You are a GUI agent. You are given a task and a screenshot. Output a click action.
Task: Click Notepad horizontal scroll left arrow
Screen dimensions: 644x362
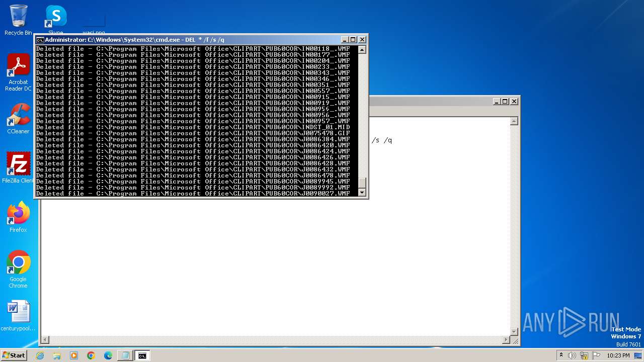pos(45,340)
